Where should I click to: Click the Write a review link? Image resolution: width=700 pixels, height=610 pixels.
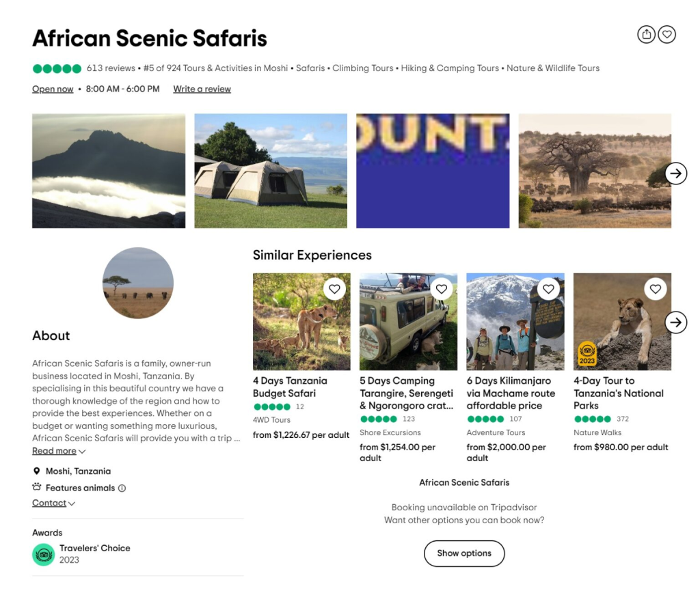pyautogui.click(x=202, y=89)
